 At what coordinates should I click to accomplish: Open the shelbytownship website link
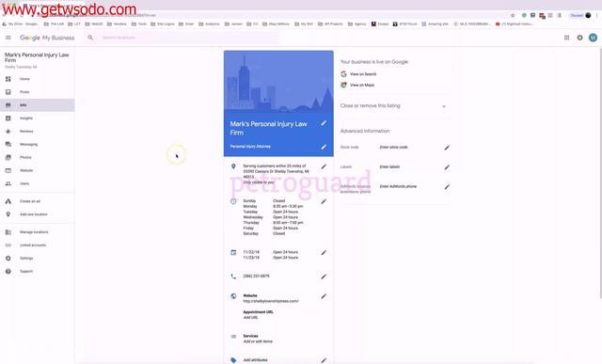[271, 301]
